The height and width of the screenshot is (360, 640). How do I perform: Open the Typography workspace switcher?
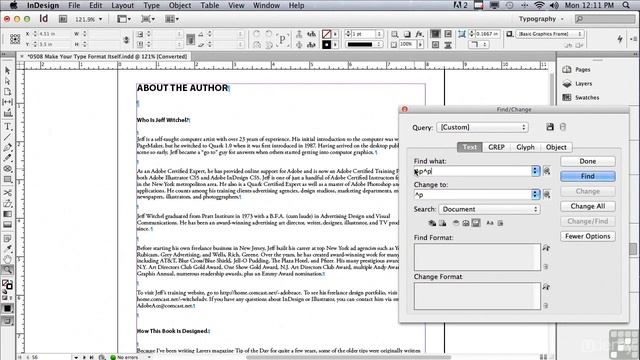541,19
